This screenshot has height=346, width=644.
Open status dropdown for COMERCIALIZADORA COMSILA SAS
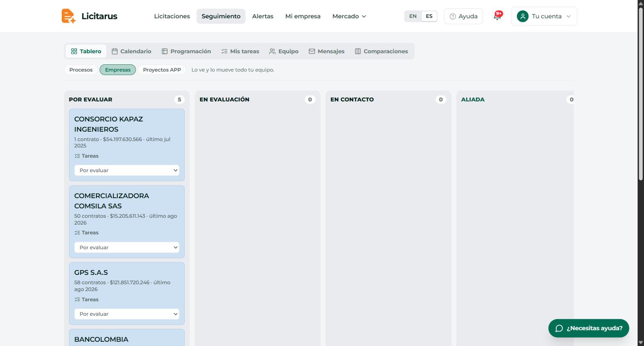coord(127,248)
